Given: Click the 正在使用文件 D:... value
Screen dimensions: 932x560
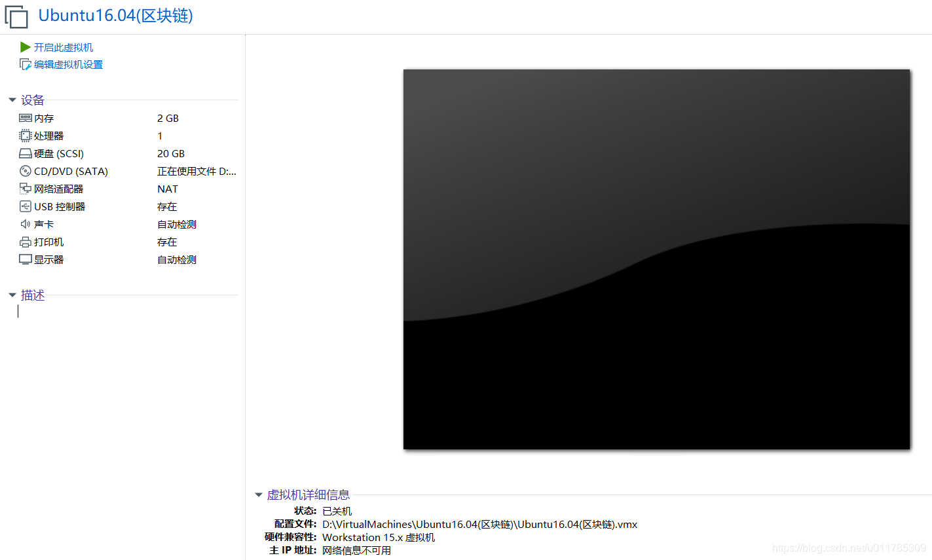Looking at the screenshot, I should tap(196, 171).
